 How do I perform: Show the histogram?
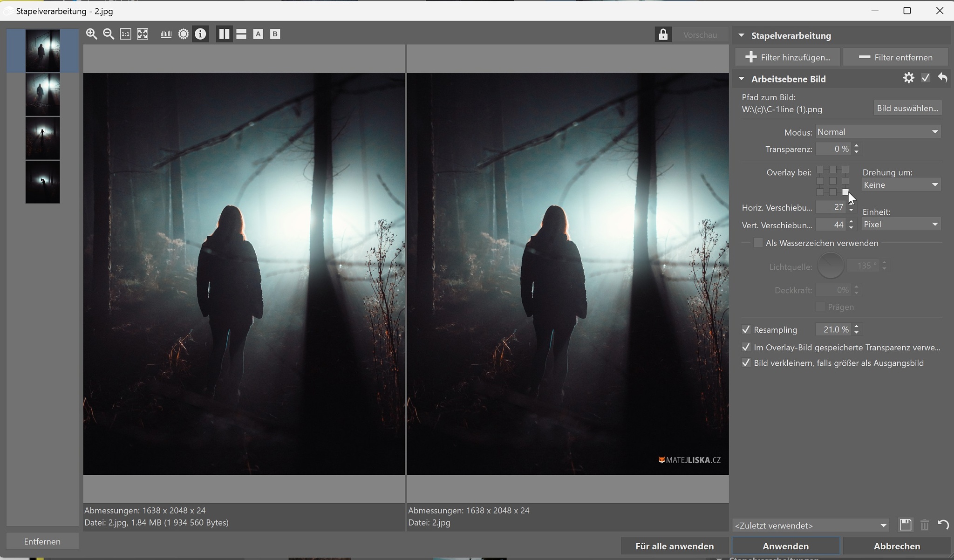point(166,34)
